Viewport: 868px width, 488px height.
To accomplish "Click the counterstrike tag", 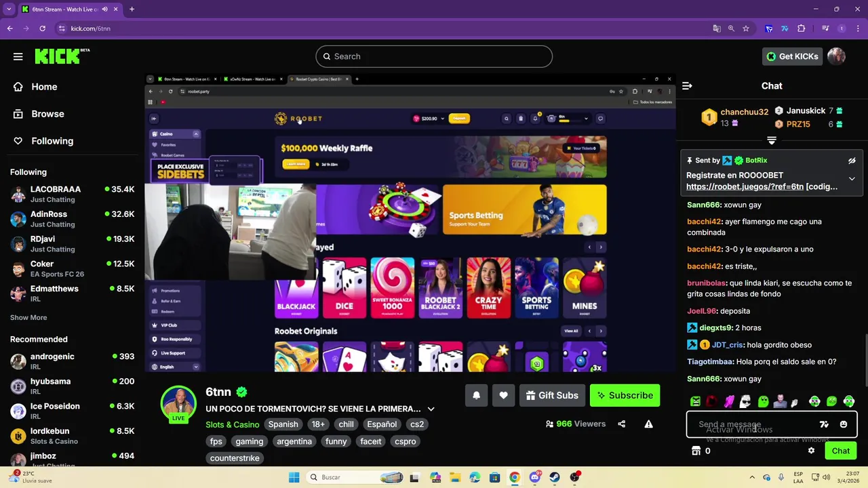I will (x=235, y=458).
